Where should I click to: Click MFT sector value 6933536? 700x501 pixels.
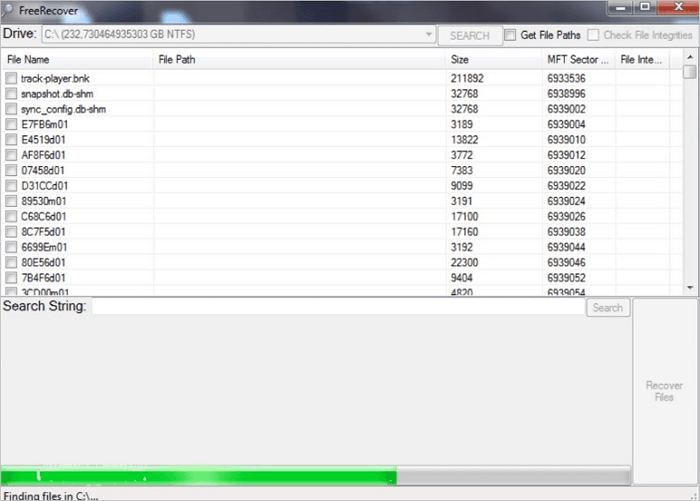(566, 79)
